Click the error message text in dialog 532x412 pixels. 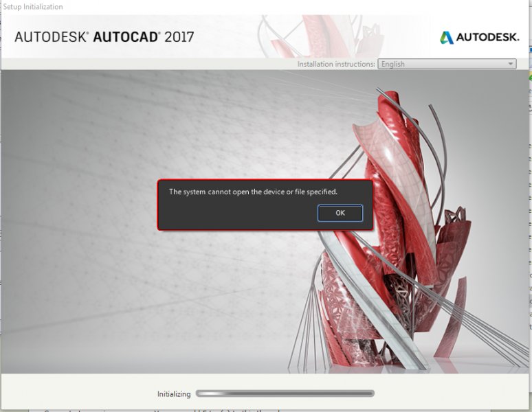[x=253, y=192]
